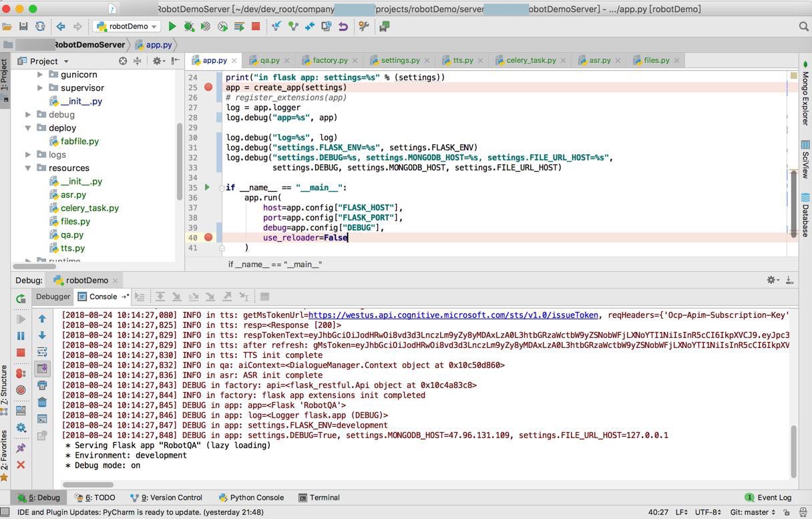Toggle breakpoint on line 25
The image size is (812, 519).
point(208,88)
